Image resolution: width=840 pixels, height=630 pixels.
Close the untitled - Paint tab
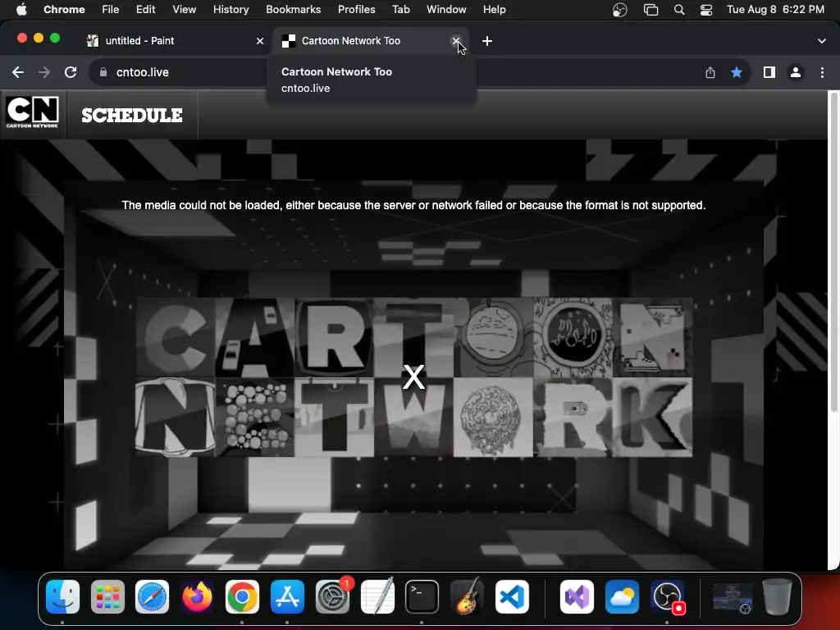click(260, 41)
